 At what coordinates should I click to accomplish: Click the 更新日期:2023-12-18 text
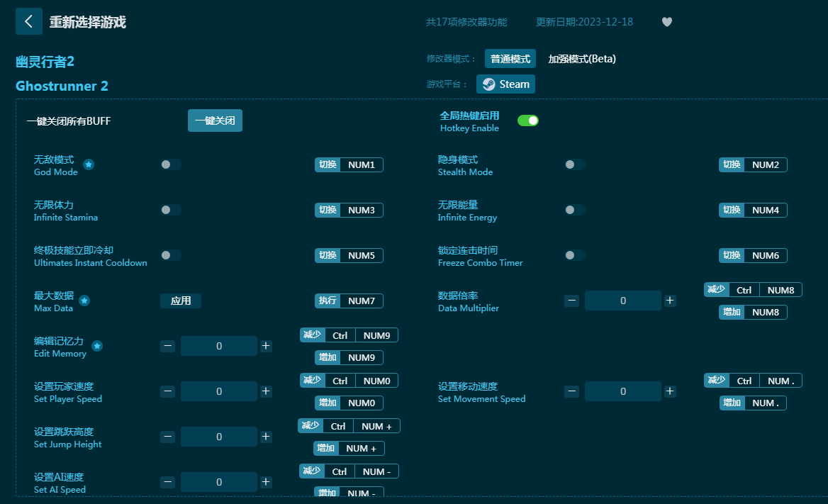coord(584,22)
